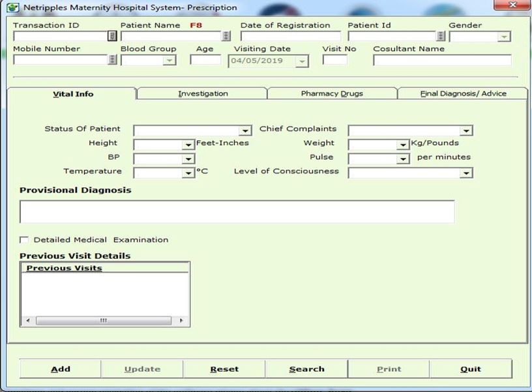The width and height of the screenshot is (532, 392).
Task: Open the Visiting Date picker arrow
Action: coord(302,61)
